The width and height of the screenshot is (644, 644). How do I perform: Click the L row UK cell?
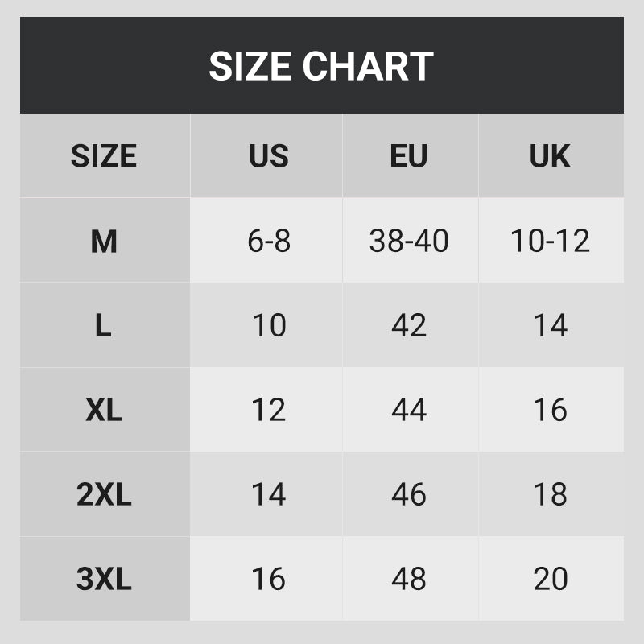click(x=550, y=325)
